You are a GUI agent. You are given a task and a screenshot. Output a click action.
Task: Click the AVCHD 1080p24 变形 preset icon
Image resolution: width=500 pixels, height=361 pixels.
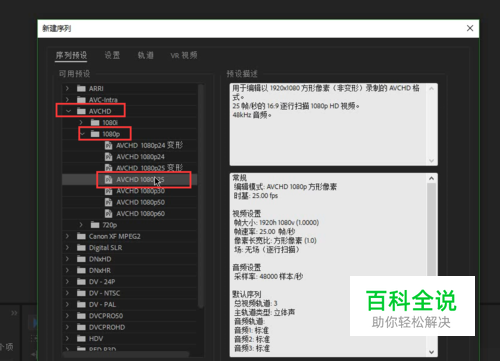click(x=108, y=145)
